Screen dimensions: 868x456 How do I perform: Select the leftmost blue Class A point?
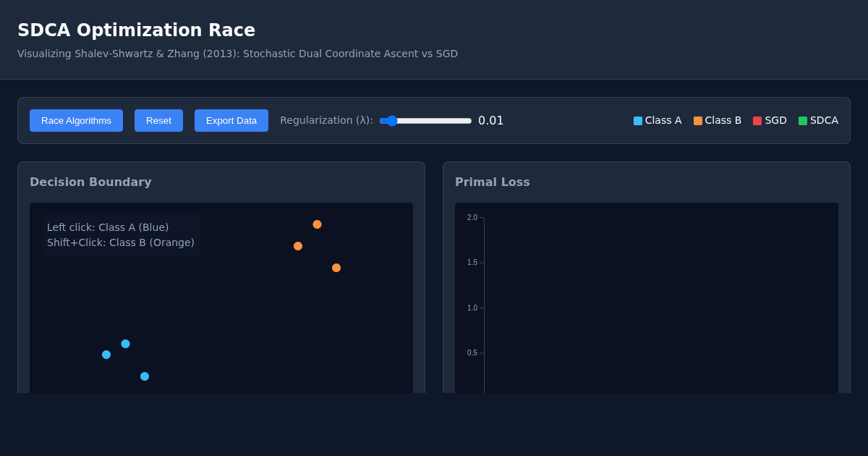106,355
